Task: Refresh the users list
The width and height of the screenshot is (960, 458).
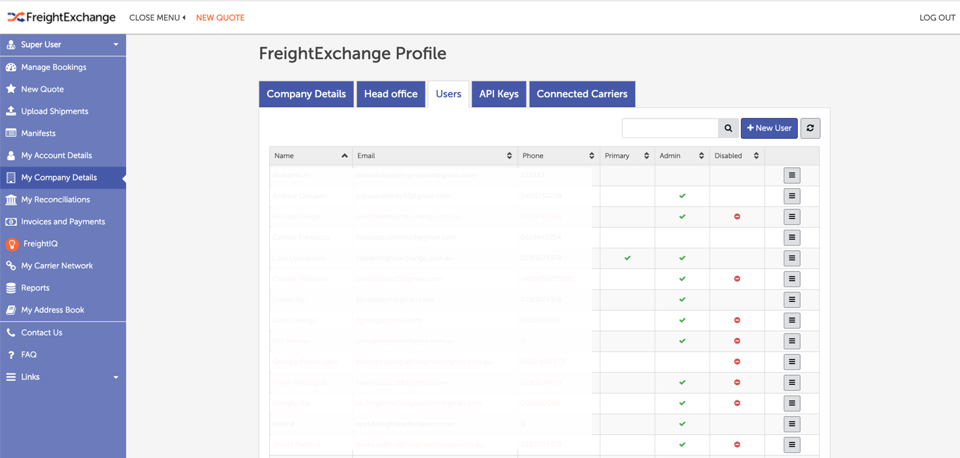Action: [x=810, y=128]
